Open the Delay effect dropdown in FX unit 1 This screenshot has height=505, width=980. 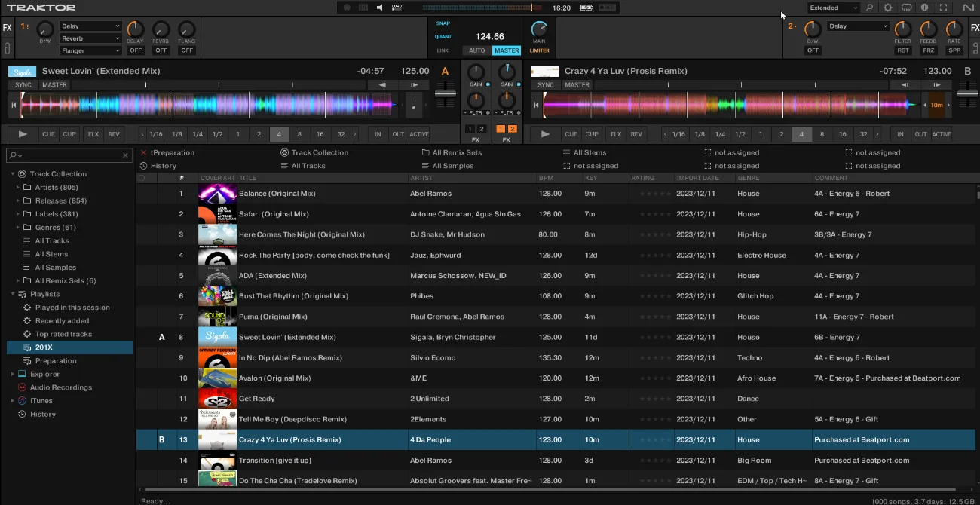point(90,26)
